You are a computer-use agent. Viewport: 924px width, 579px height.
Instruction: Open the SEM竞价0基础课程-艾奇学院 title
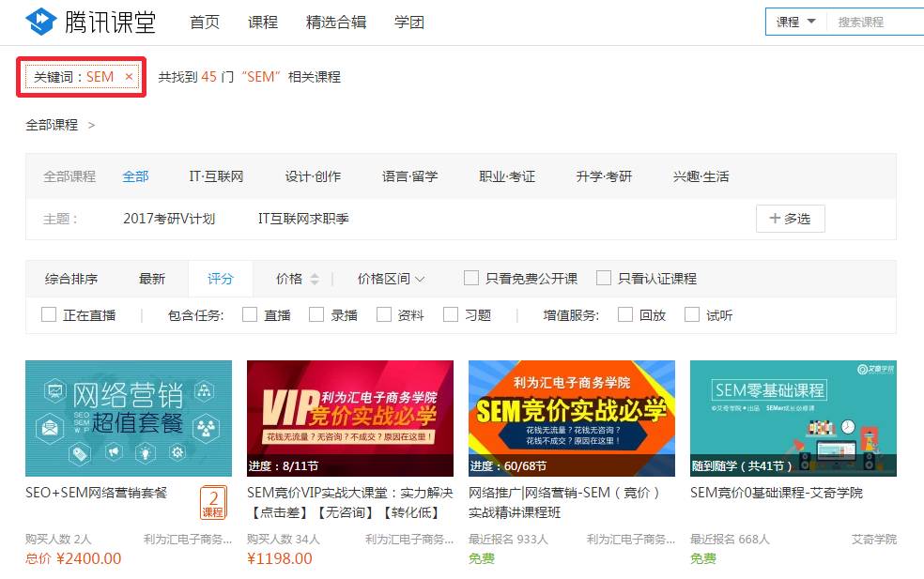776,493
